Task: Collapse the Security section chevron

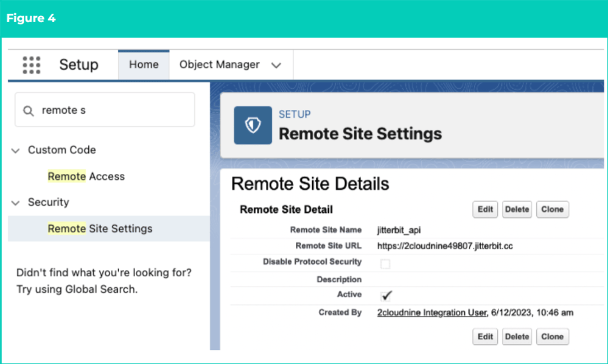Action: [16, 203]
